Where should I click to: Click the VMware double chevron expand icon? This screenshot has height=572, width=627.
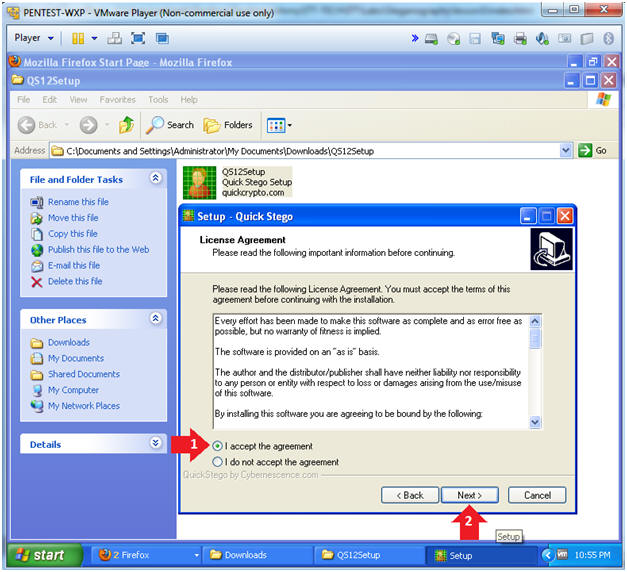(x=415, y=38)
